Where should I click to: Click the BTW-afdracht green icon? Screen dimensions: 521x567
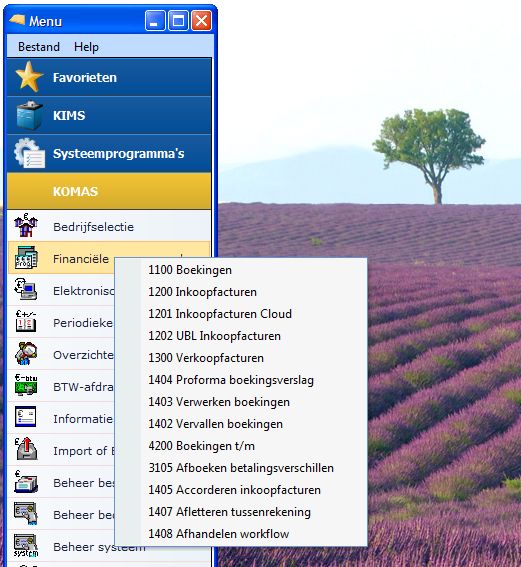click(26, 384)
